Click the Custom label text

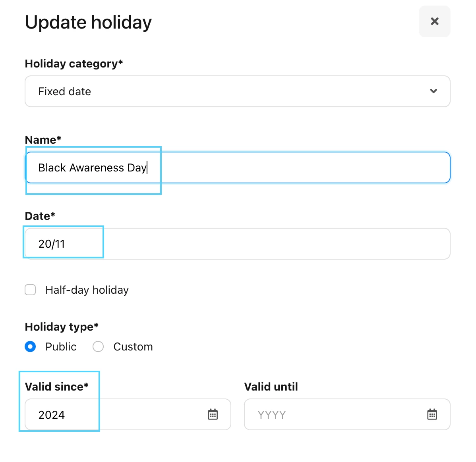(133, 347)
